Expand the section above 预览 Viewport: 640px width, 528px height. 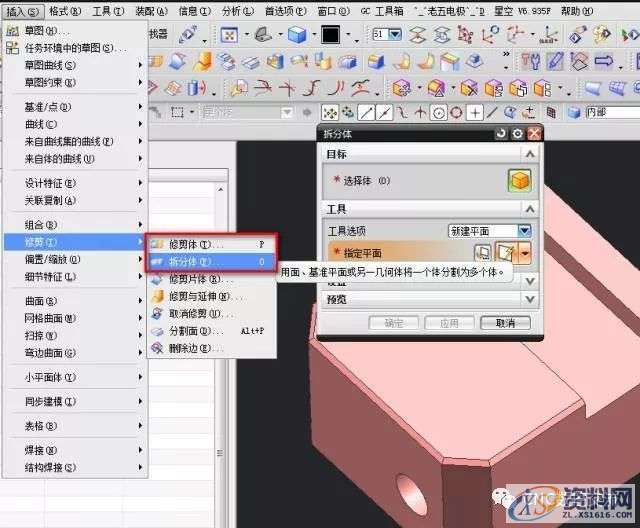pos(530,281)
